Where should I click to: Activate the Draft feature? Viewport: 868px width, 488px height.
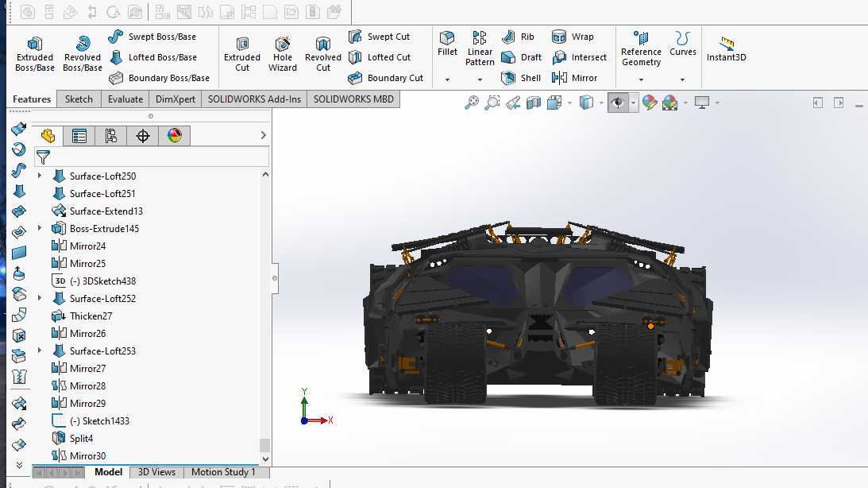click(521, 57)
